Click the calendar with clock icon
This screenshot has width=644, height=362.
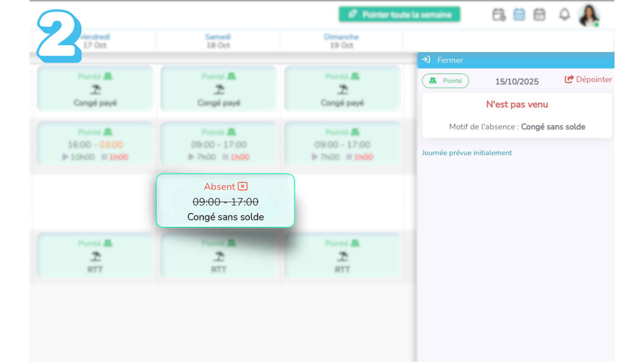point(499,15)
